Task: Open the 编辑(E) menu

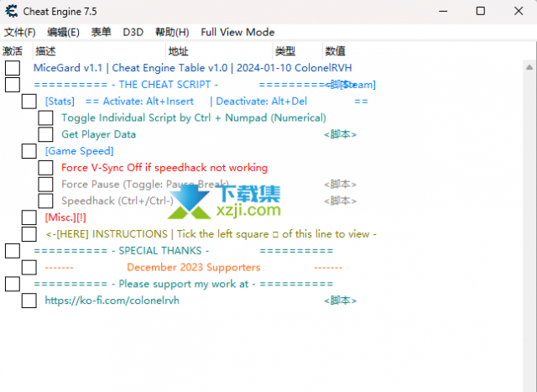Action: pyautogui.click(x=64, y=32)
